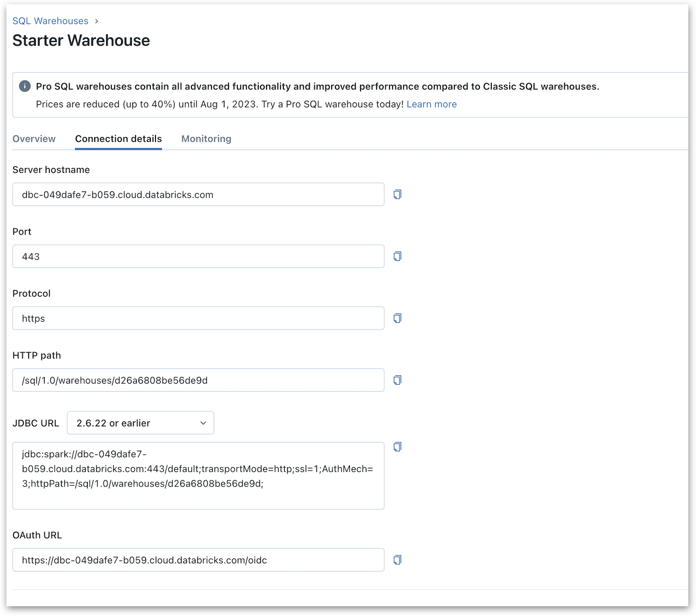Click the Server hostname label
This screenshot has height=616, width=696.
tap(51, 170)
